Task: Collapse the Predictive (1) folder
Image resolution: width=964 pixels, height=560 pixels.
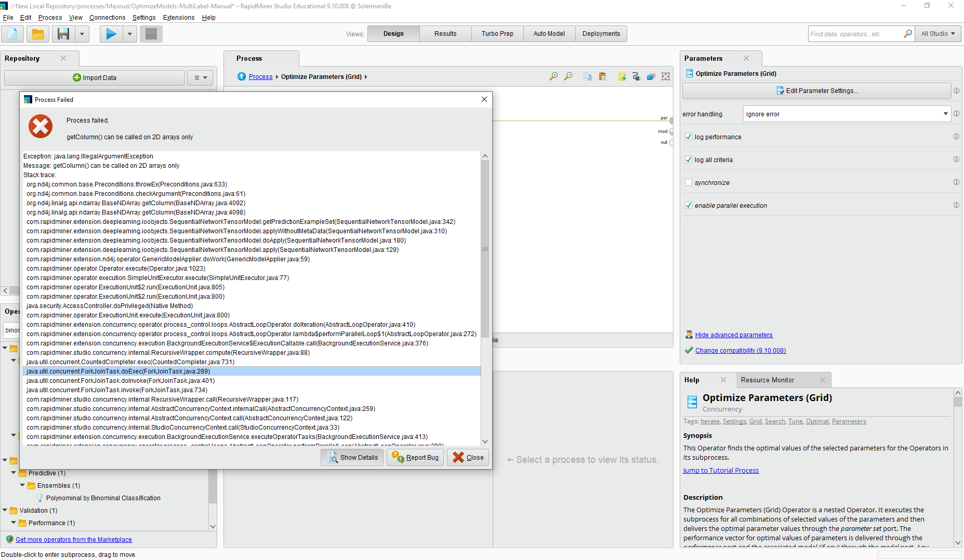Action: (14, 473)
